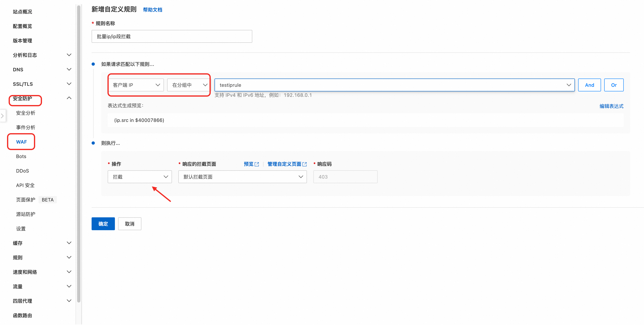Click the 编辑表达式 link
Image resolution: width=644 pixels, height=325 pixels.
pyautogui.click(x=611, y=106)
